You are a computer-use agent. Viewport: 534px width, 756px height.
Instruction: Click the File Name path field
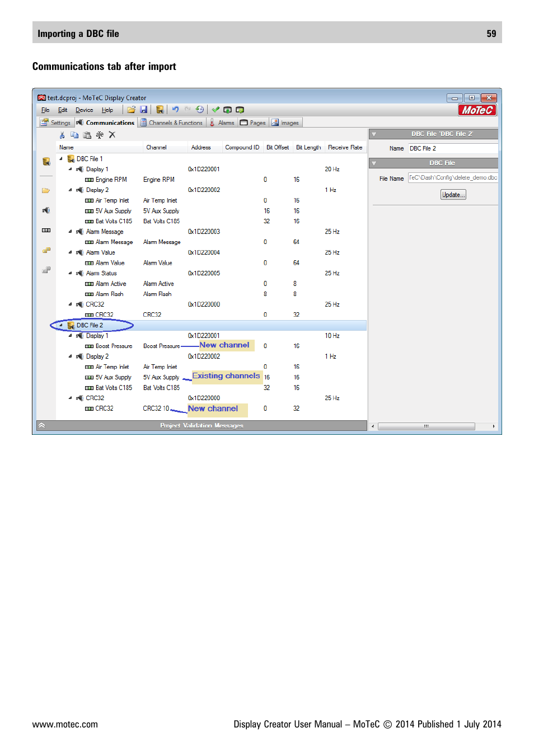coord(452,178)
